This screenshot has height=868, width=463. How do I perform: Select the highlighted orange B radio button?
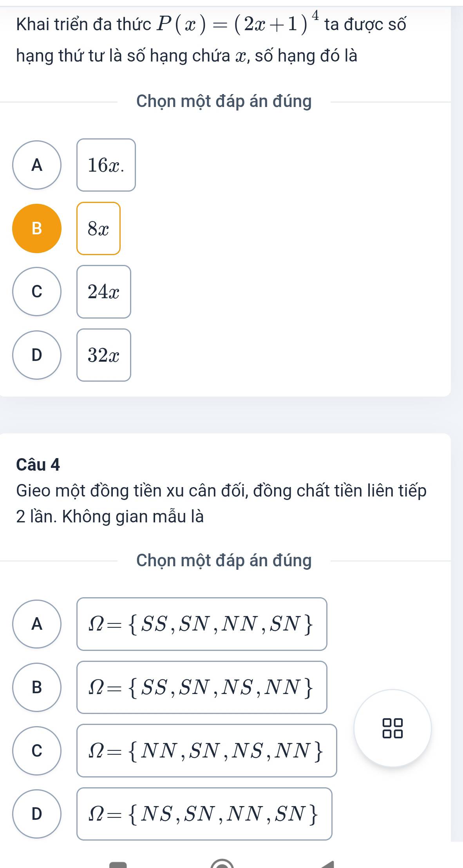[x=37, y=228]
